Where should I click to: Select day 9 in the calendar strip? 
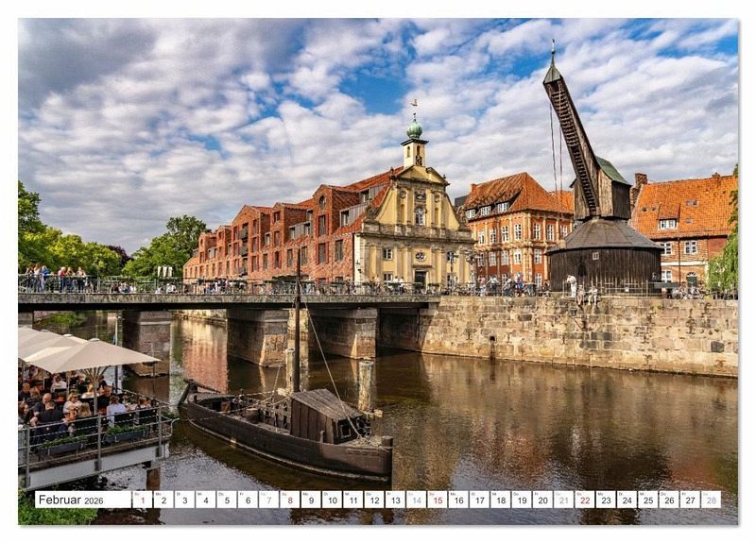[x=311, y=500]
